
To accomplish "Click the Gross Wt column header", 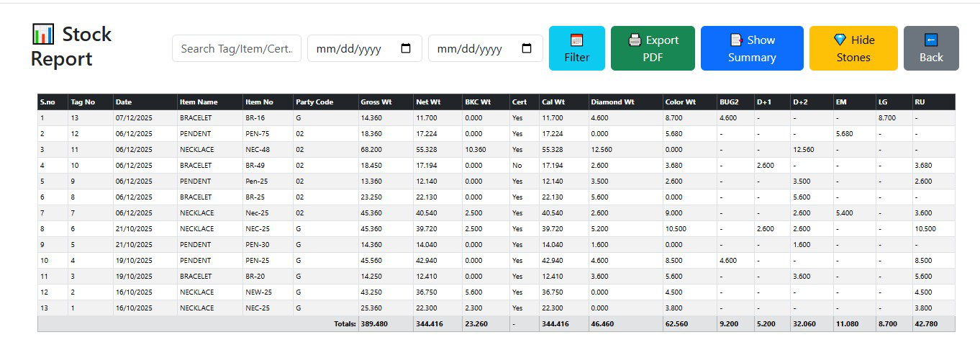I will [374, 102].
